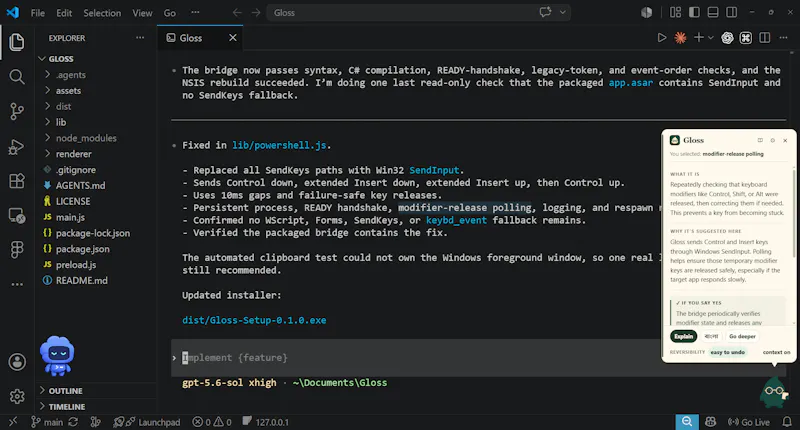
Task: Show additional activity bar views ellipsis
Action: 17,284
